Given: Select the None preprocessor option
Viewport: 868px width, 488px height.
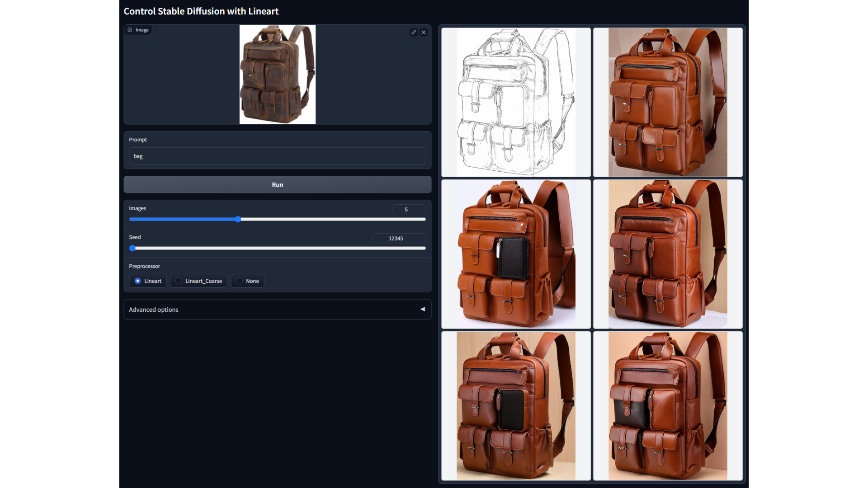Looking at the screenshot, I should pos(248,281).
